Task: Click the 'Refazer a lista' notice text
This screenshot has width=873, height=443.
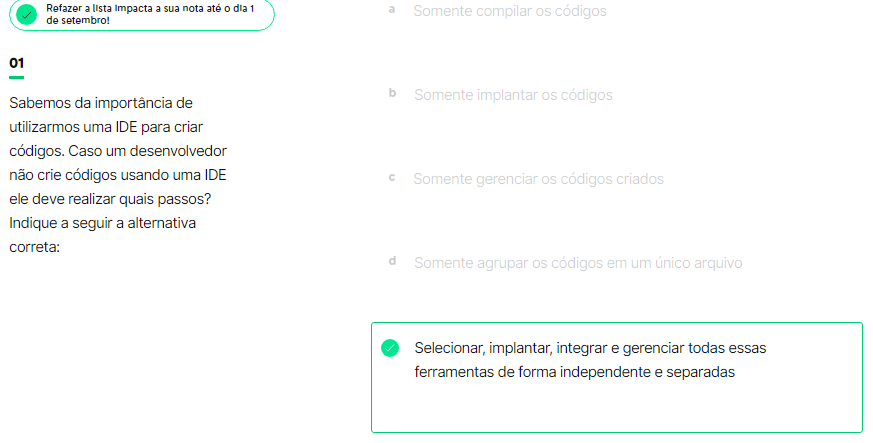Action: tap(149, 14)
